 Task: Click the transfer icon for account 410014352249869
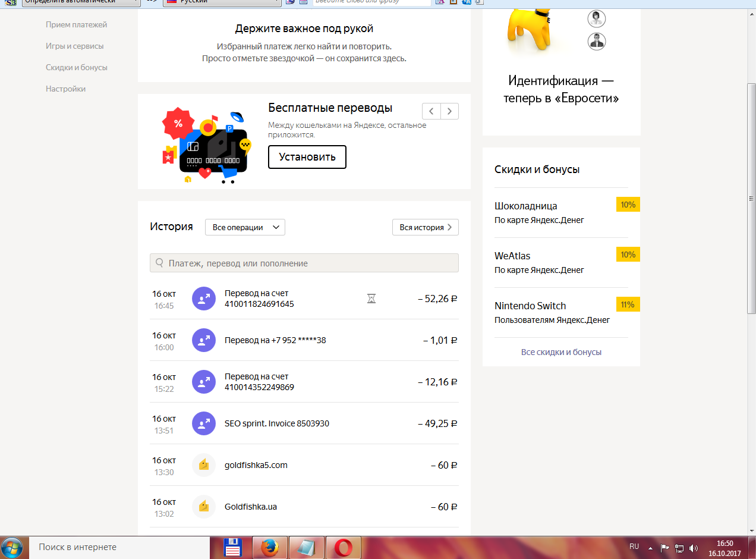point(204,382)
